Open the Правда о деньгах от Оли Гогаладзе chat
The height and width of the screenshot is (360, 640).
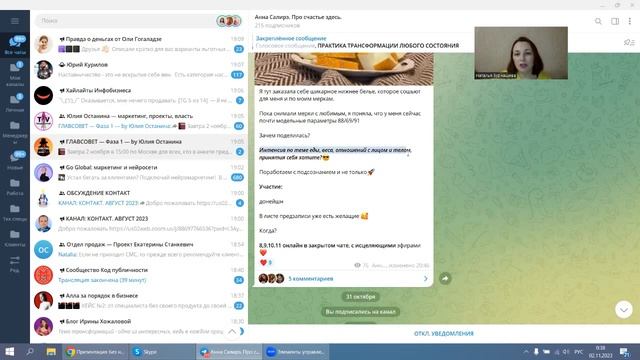pyautogui.click(x=139, y=44)
